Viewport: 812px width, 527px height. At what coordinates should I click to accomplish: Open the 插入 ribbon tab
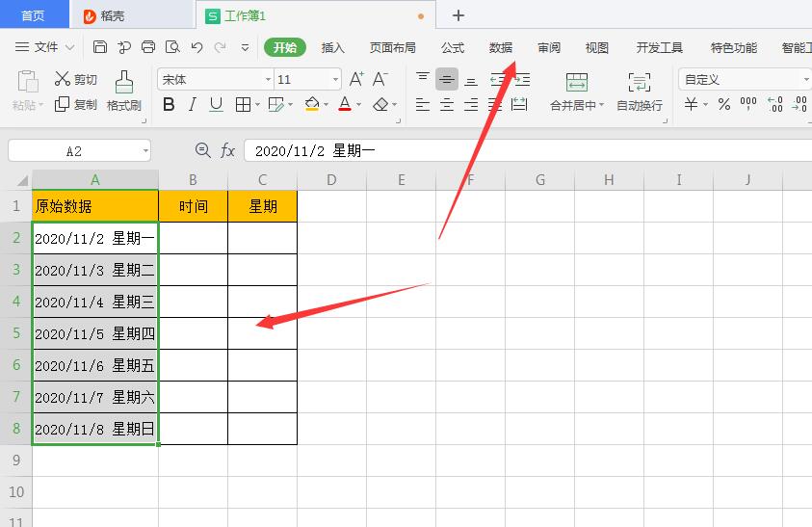pyautogui.click(x=332, y=47)
